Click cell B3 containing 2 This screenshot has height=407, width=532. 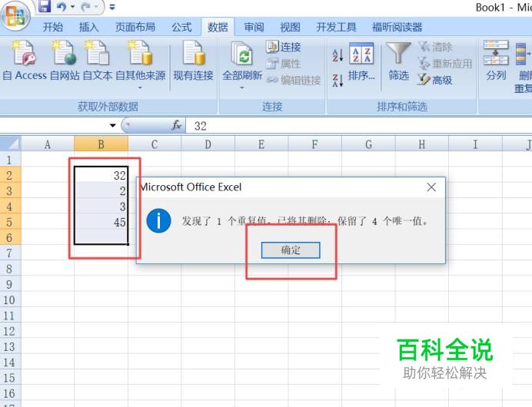pos(101,190)
